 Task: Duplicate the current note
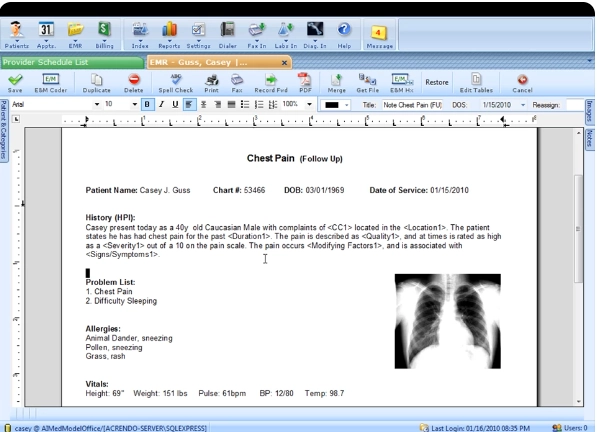[97, 83]
